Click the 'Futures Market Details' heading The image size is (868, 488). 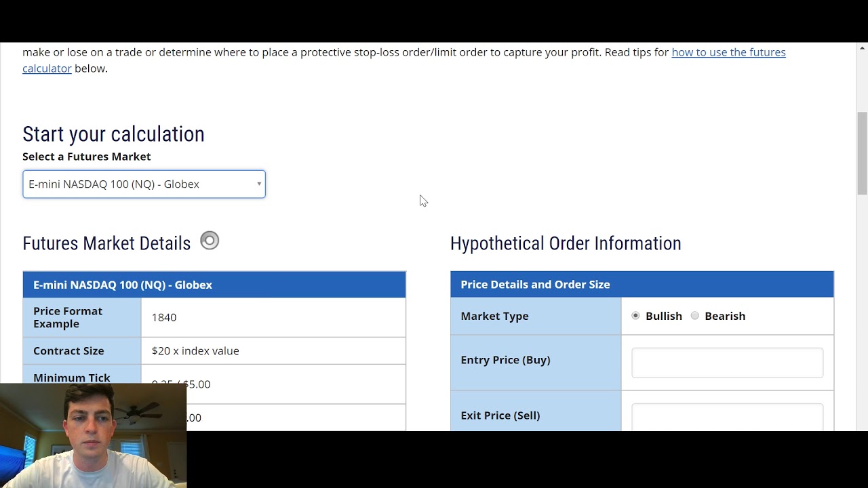click(x=106, y=243)
